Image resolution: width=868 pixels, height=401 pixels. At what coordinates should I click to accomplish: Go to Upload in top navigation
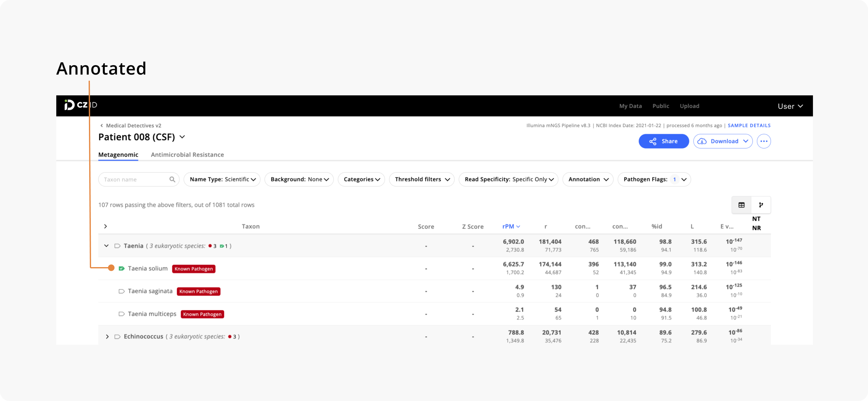(690, 106)
